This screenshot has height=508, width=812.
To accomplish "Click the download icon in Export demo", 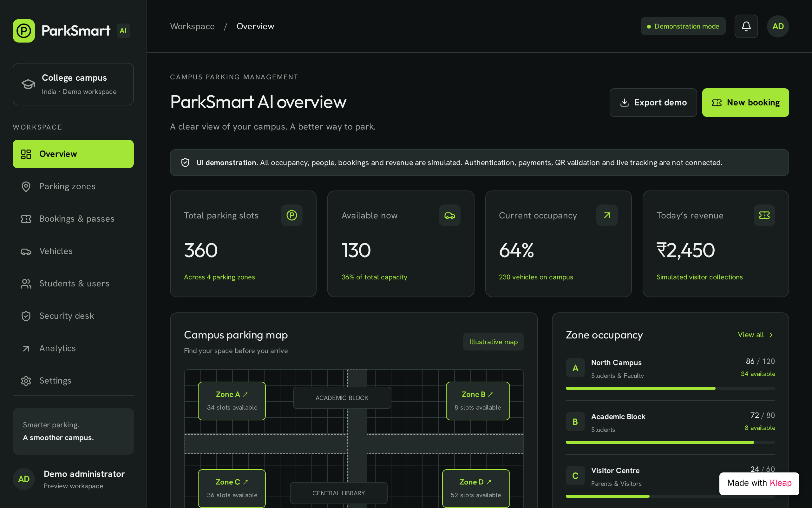I will [624, 103].
